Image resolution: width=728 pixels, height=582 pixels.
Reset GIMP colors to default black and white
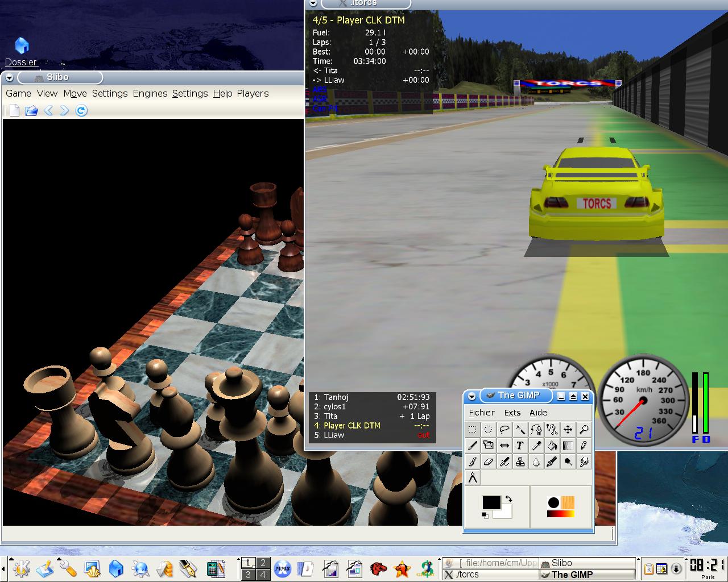coord(485,515)
